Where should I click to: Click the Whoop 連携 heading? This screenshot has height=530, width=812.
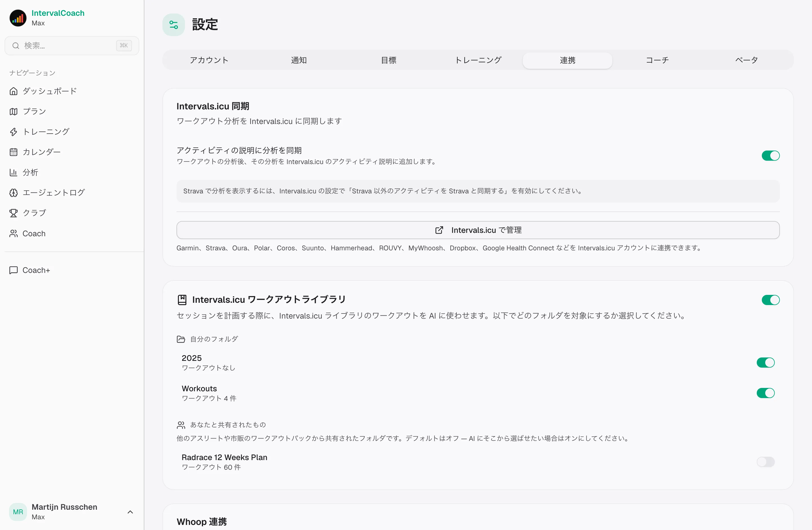click(202, 522)
